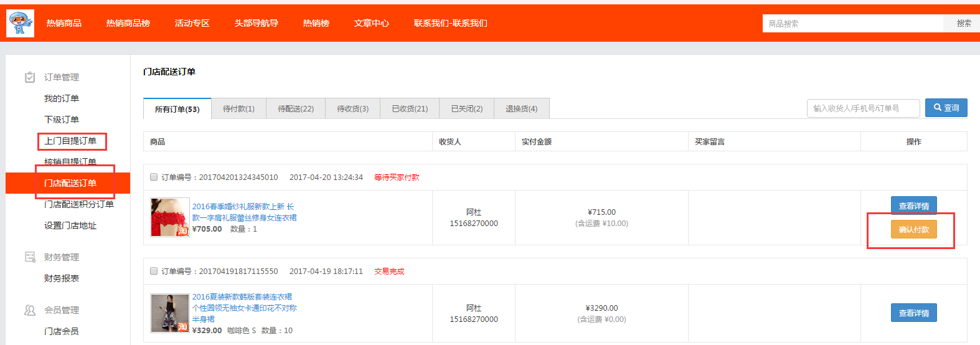This screenshot has height=345, width=980.
Task: Click the 会员管理 people icon
Action: (30, 310)
